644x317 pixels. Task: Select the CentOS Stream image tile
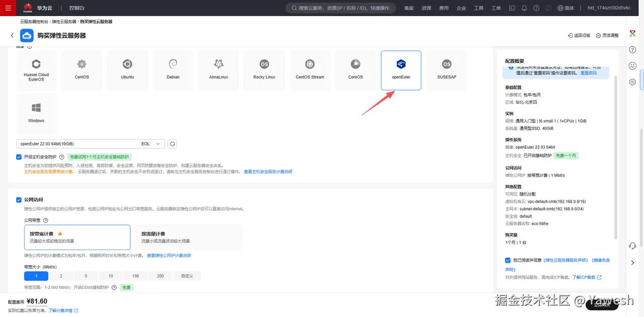pos(310,70)
